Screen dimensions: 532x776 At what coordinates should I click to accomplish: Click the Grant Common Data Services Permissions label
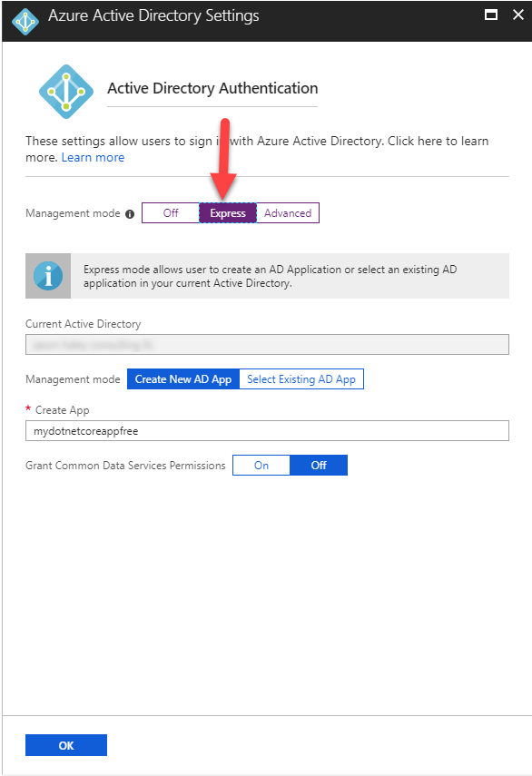[125, 466]
